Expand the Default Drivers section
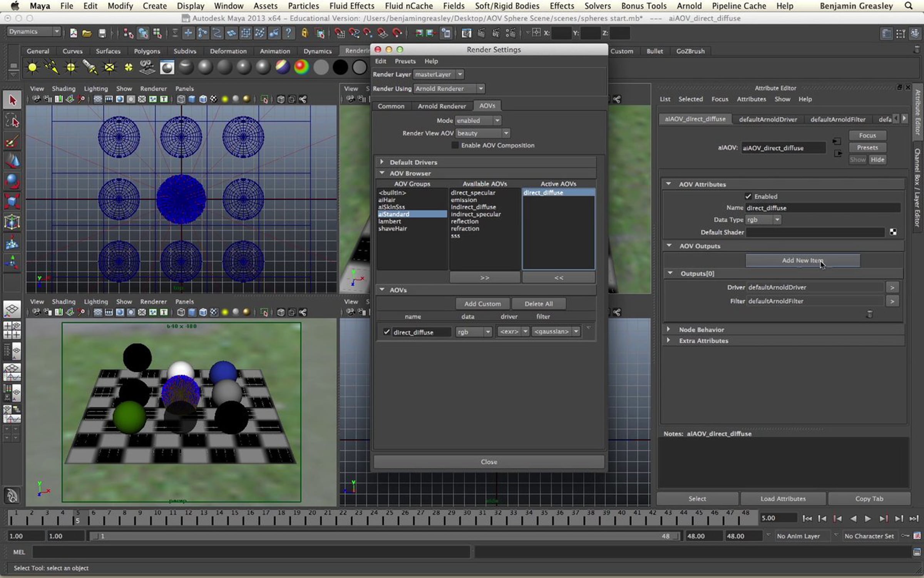The height and width of the screenshot is (578, 924). point(382,162)
